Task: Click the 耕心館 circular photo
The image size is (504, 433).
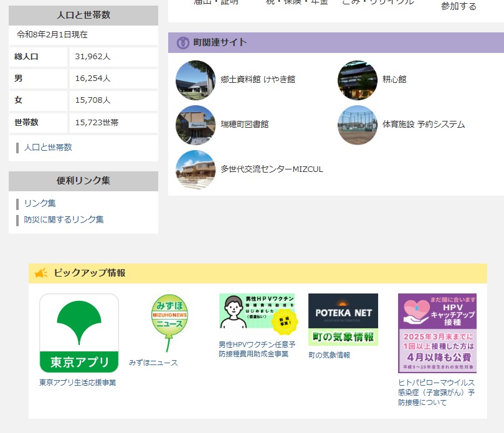Action: pyautogui.click(x=358, y=80)
